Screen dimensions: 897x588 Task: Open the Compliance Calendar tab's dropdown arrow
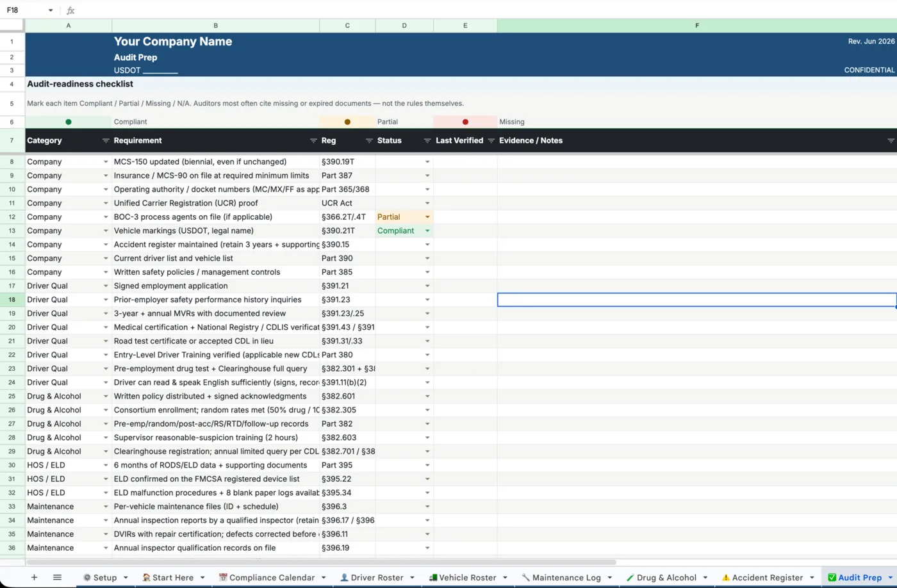[x=324, y=578]
